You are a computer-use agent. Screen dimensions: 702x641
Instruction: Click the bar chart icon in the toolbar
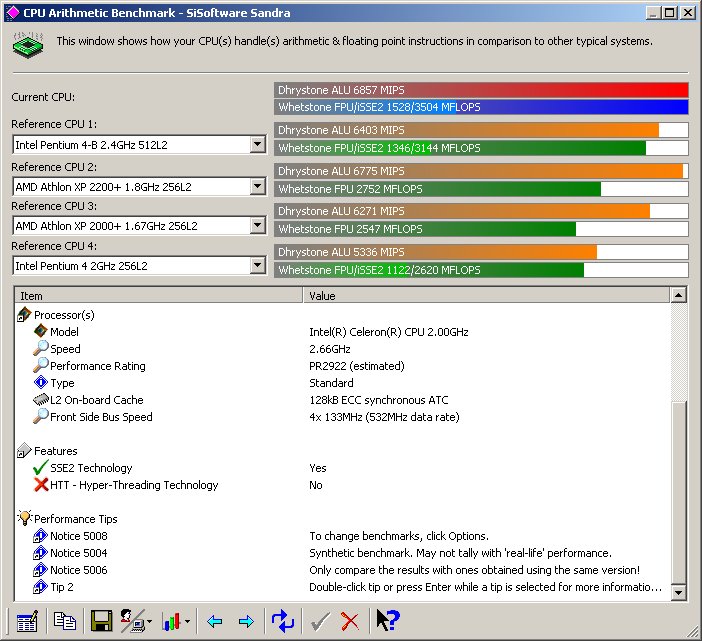coord(171,621)
